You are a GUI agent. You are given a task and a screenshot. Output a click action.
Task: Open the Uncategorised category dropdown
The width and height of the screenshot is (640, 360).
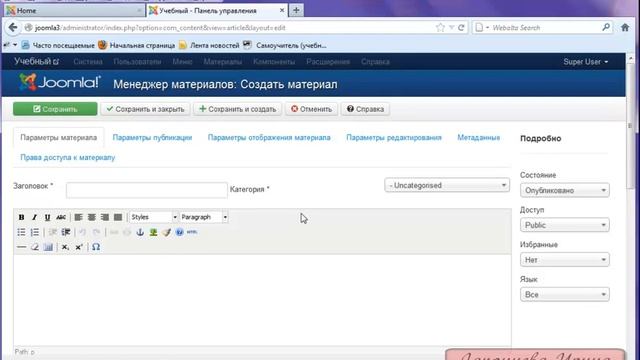point(447,185)
